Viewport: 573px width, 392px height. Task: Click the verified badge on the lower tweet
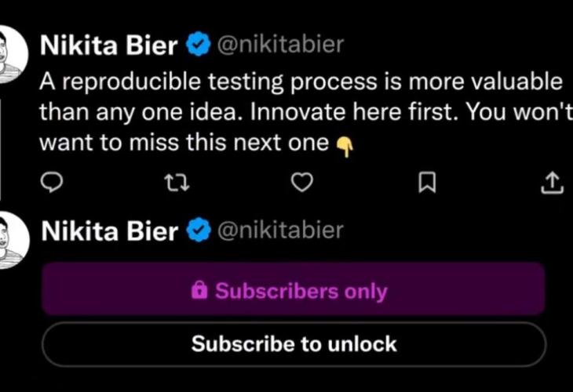pos(198,230)
